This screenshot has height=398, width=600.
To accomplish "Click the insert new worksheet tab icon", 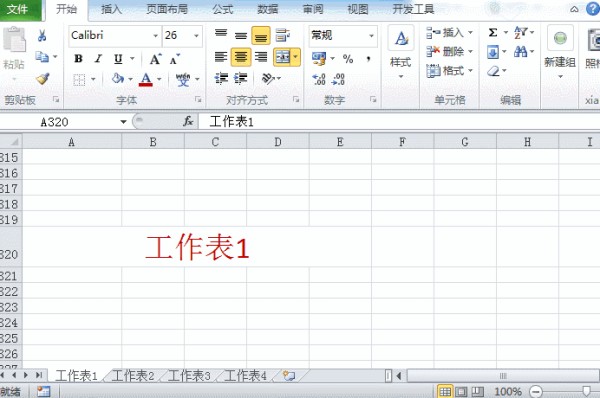I will [289, 375].
